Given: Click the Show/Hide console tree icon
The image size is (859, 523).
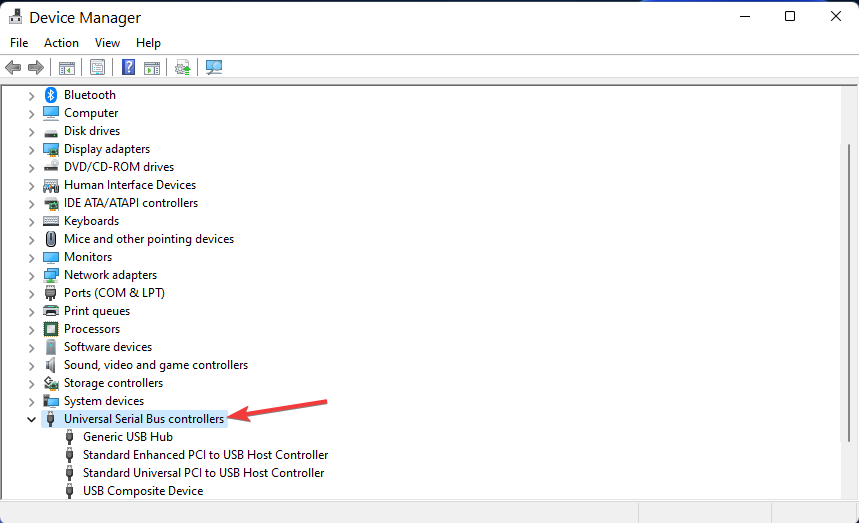Looking at the screenshot, I should [66, 67].
